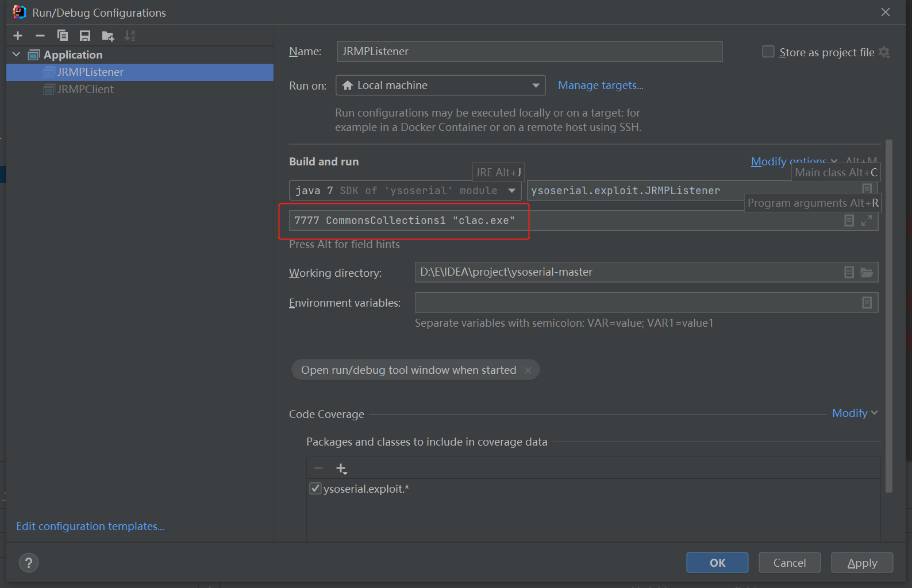Open Store as project file gear settings
The width and height of the screenshot is (912, 588).
(x=884, y=52)
